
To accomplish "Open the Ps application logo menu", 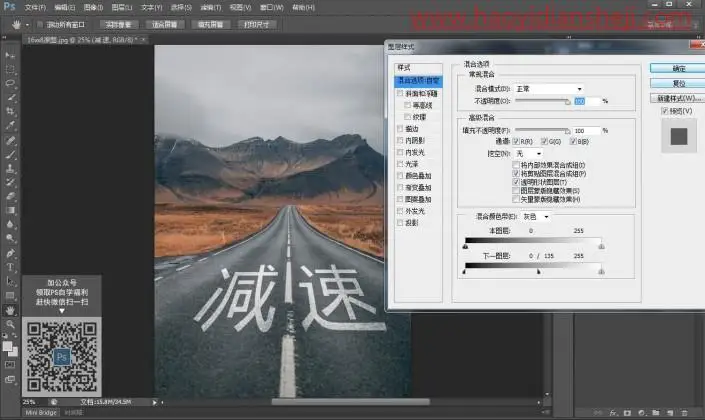I will pyautogui.click(x=9, y=7).
